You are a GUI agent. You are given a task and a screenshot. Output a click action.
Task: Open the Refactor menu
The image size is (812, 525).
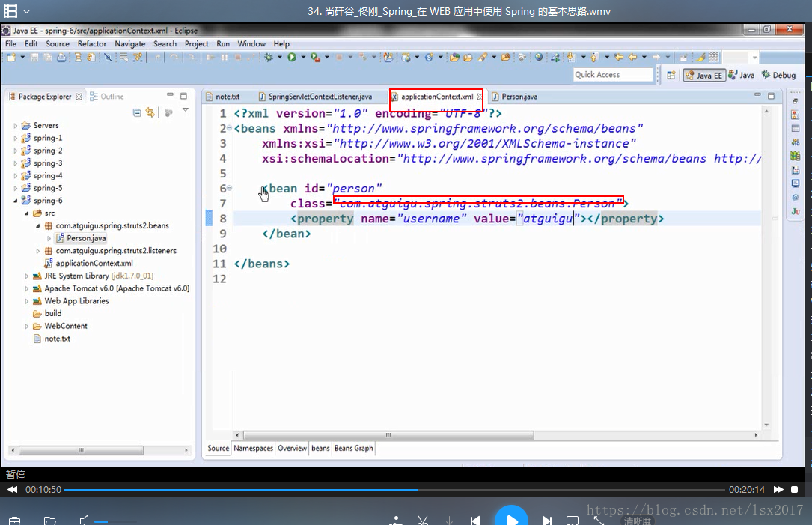point(91,44)
